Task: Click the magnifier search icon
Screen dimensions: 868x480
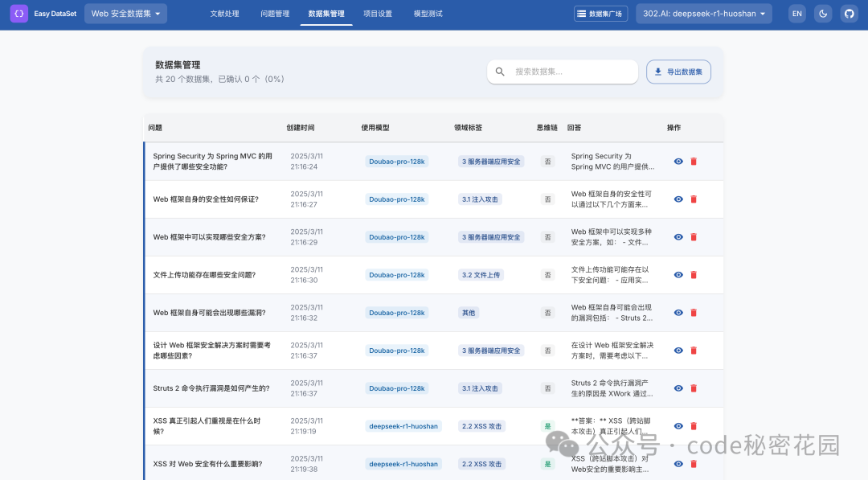Action: pyautogui.click(x=500, y=72)
